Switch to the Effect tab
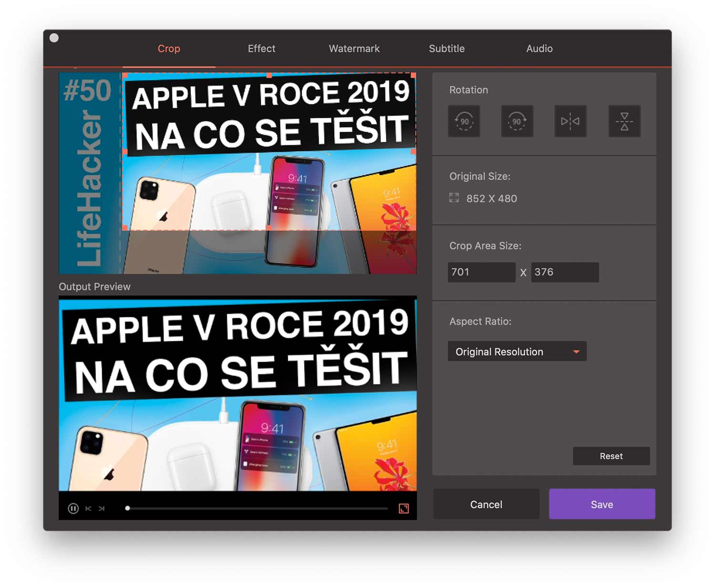Viewport: 715px width, 588px height. [x=261, y=49]
